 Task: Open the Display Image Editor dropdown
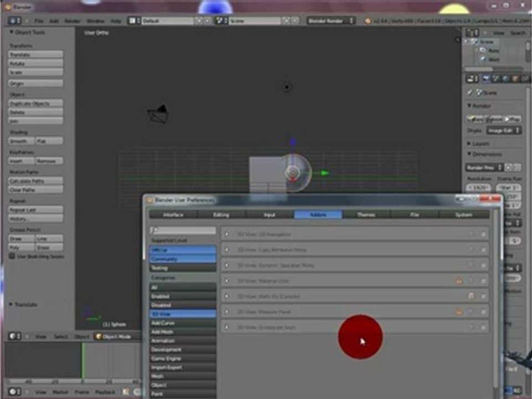[x=504, y=130]
